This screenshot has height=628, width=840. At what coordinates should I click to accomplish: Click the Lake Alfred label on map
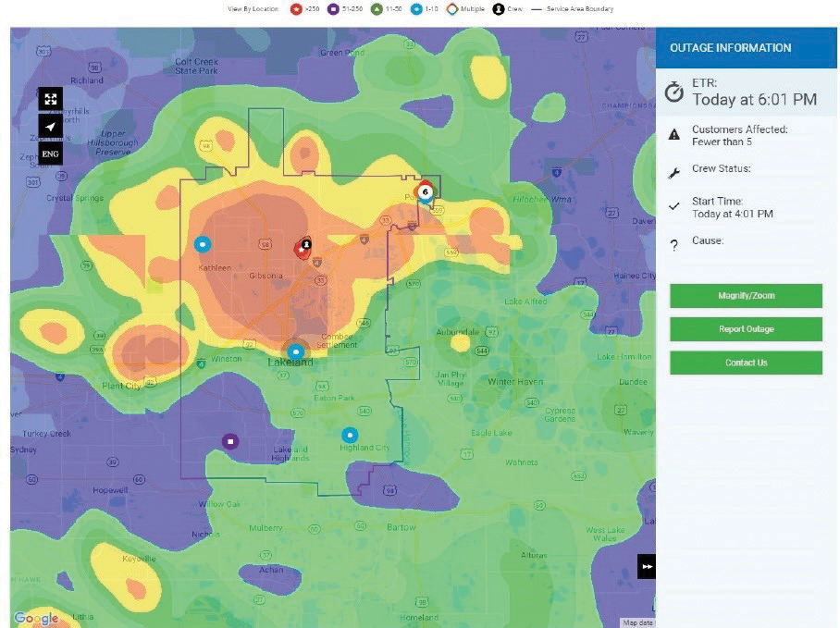pos(525,302)
